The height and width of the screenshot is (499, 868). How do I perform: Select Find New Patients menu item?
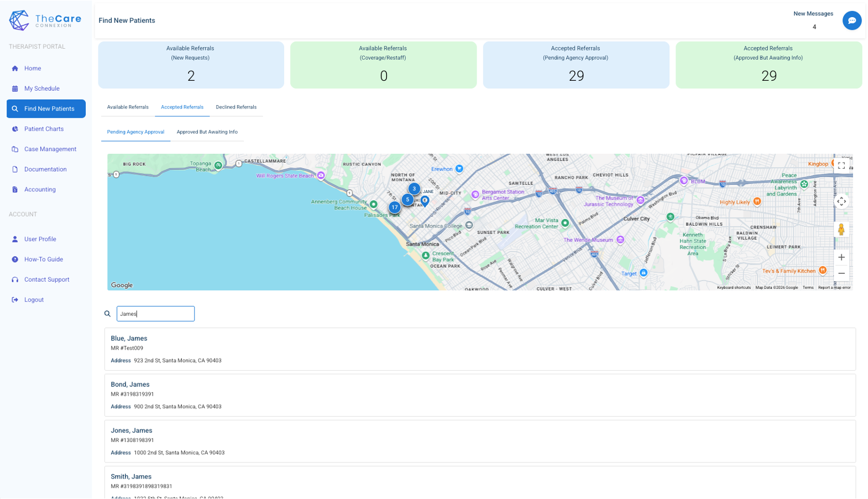46,109
